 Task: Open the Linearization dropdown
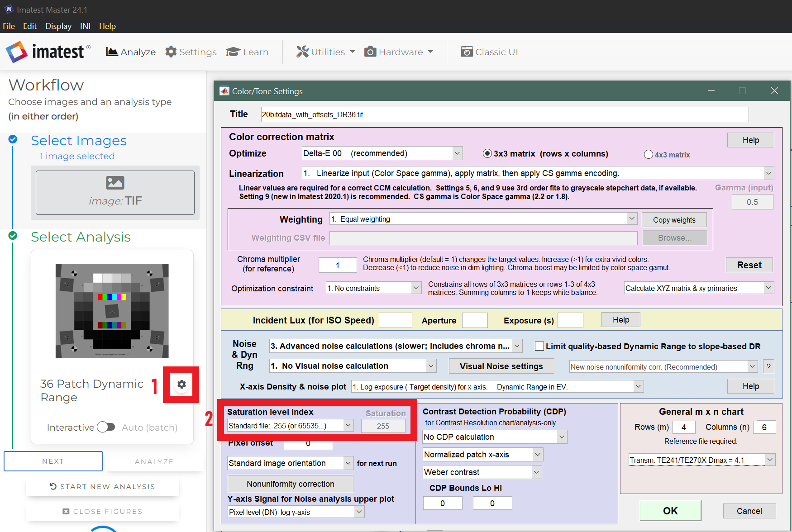coord(538,173)
